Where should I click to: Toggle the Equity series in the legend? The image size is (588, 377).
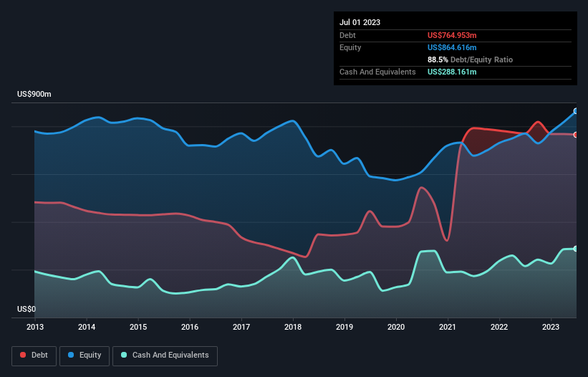85,355
